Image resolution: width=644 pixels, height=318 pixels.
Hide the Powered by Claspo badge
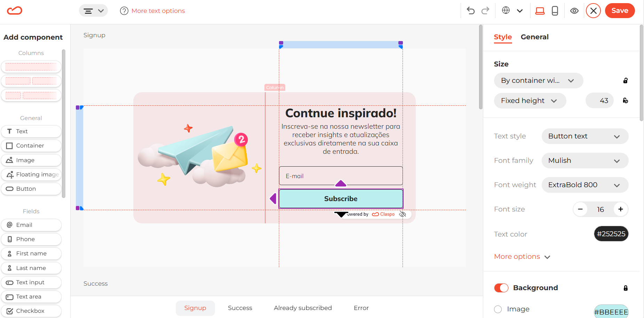coord(403,214)
